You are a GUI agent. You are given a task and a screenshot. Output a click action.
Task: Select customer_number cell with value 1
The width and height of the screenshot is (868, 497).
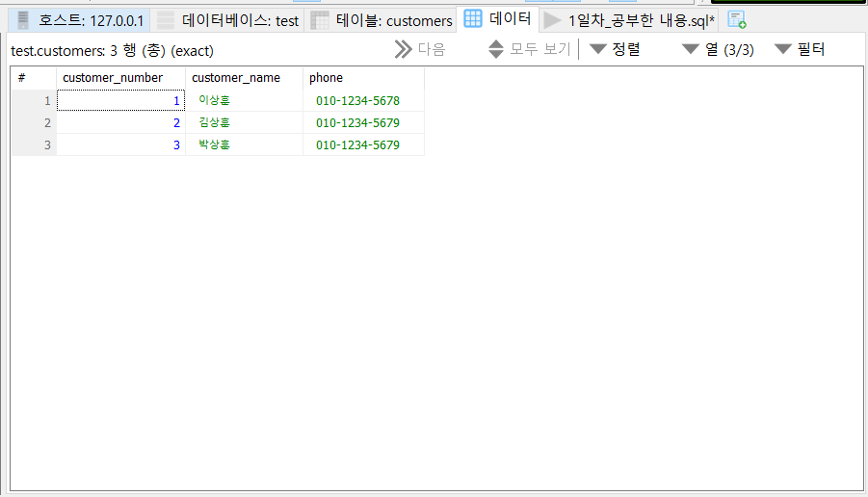coord(120,100)
